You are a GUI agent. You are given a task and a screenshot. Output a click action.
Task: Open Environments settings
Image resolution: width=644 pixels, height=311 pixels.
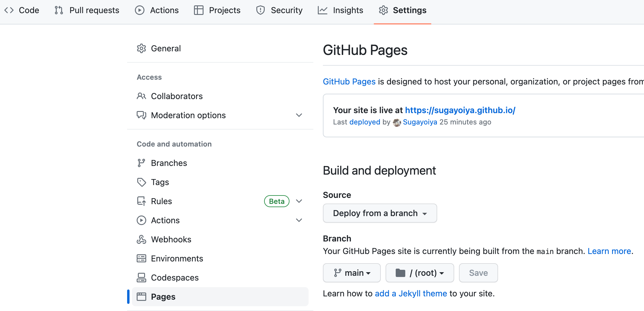coord(220,258)
